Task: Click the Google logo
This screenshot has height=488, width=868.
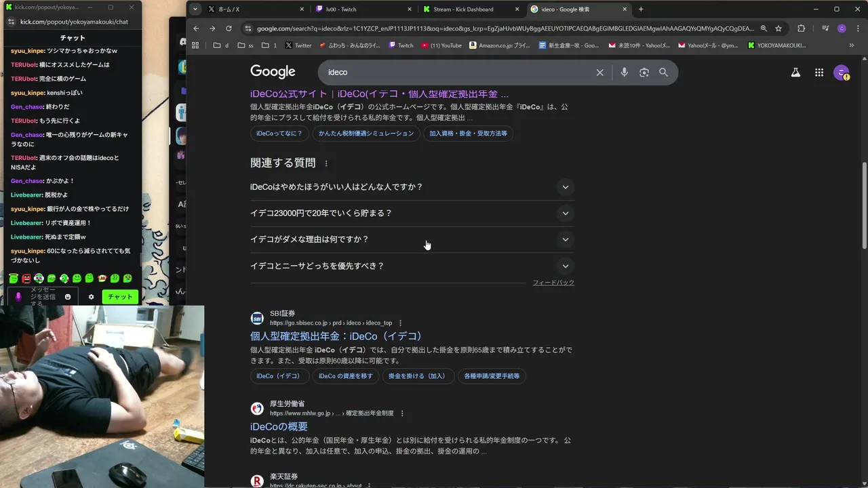Action: click(x=273, y=72)
